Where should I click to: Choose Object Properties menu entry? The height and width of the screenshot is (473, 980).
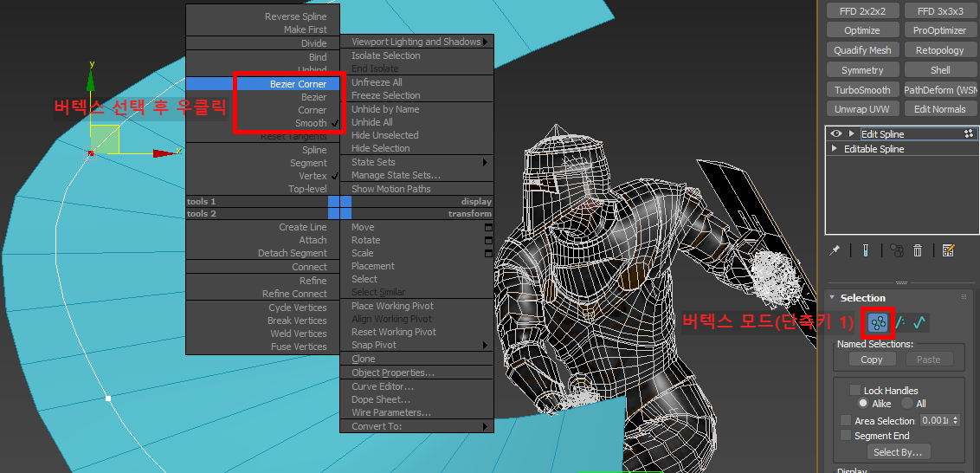click(x=417, y=373)
